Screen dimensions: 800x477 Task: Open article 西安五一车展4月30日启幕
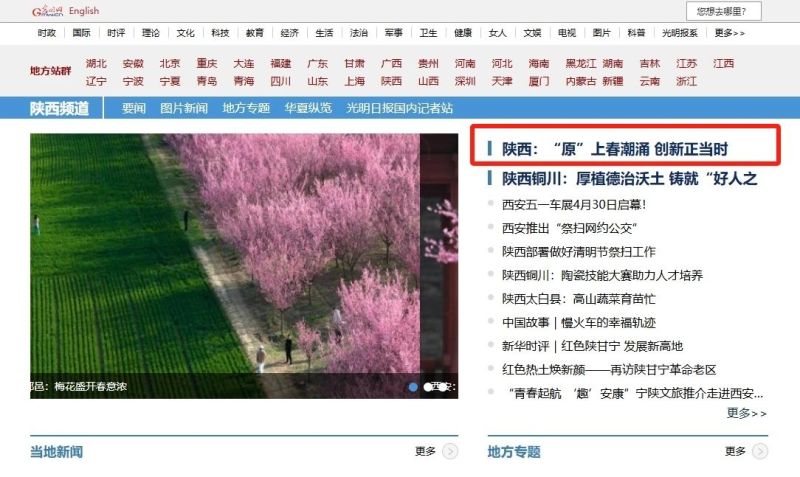(x=574, y=205)
